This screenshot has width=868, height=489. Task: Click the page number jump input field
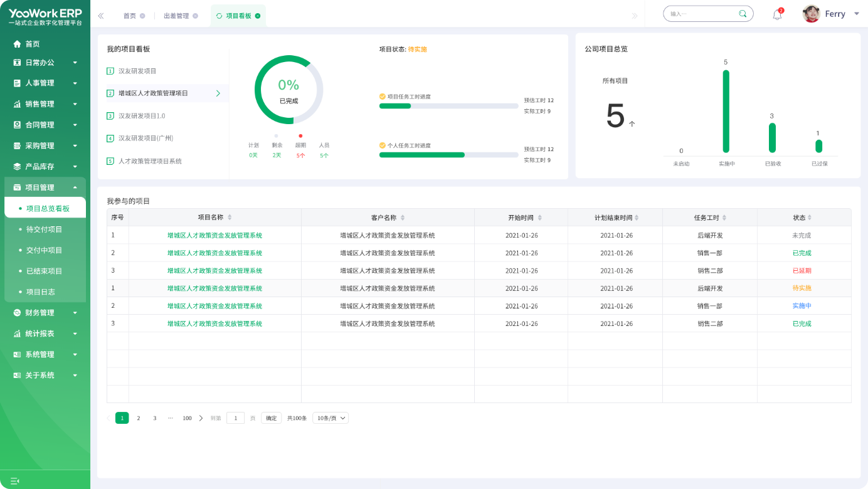tap(235, 418)
